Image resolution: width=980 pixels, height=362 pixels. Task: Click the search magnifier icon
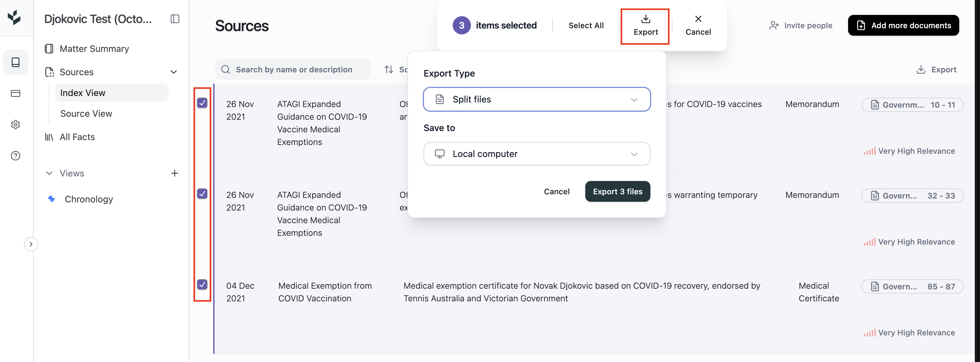pyautogui.click(x=226, y=69)
